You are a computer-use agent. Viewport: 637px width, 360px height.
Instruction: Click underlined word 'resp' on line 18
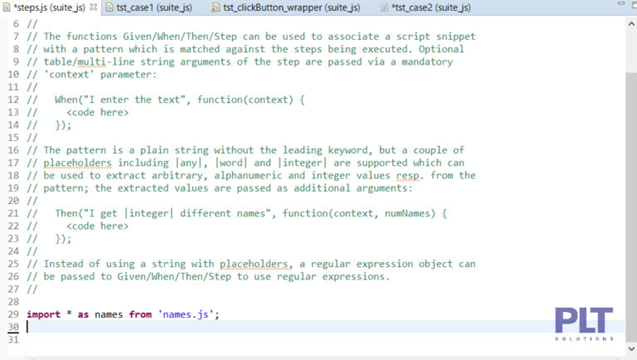click(407, 175)
